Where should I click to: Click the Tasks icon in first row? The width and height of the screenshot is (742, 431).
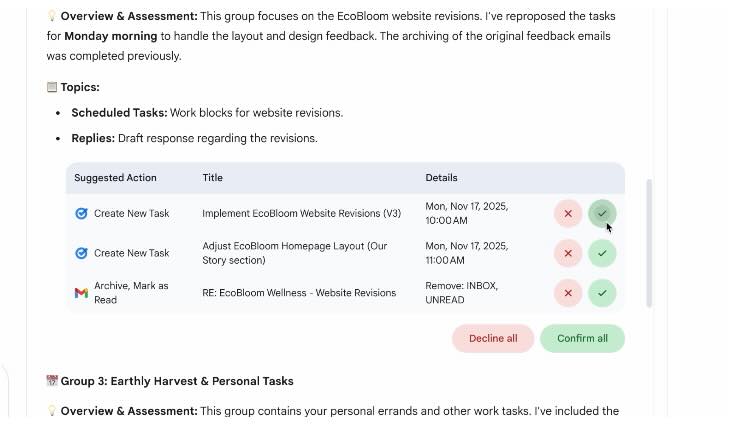(81, 213)
